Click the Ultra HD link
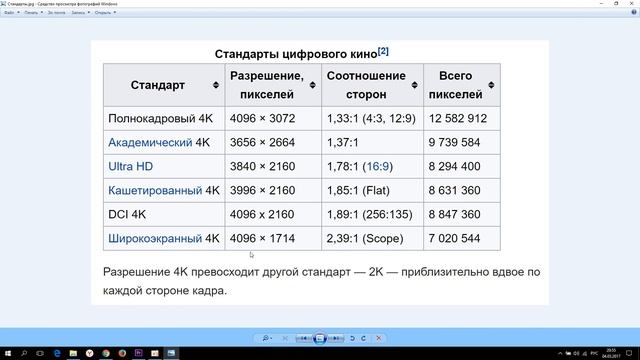 (x=131, y=167)
